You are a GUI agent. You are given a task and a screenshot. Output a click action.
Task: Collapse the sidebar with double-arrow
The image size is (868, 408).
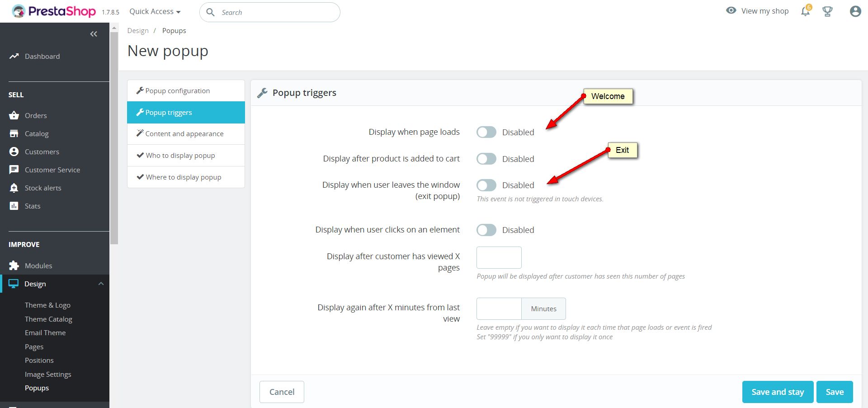coord(94,34)
